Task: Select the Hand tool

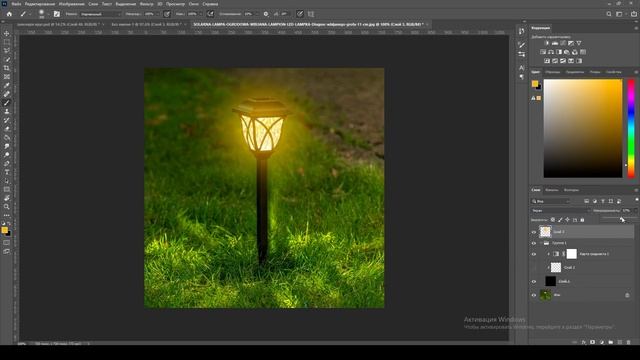Action: tap(7, 198)
